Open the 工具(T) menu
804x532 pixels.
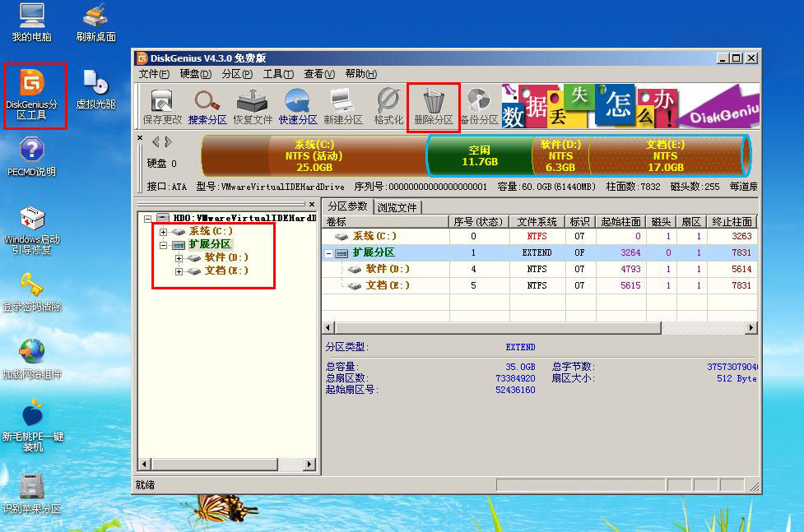[x=278, y=74]
